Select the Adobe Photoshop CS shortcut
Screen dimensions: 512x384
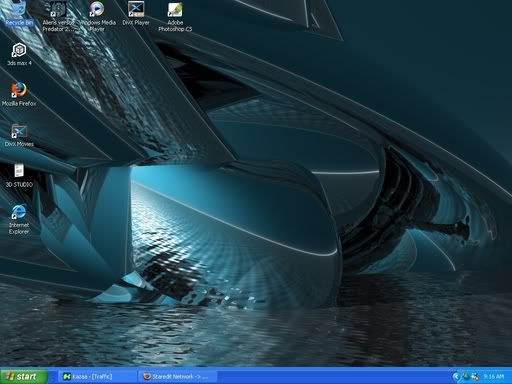click(x=175, y=16)
